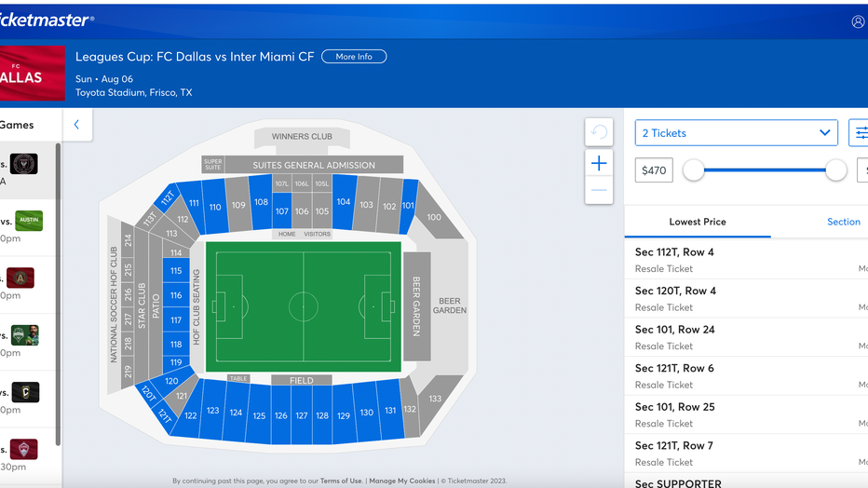
Task: Open the 2 Tickets quantity dropdown
Action: pyautogui.click(x=737, y=133)
